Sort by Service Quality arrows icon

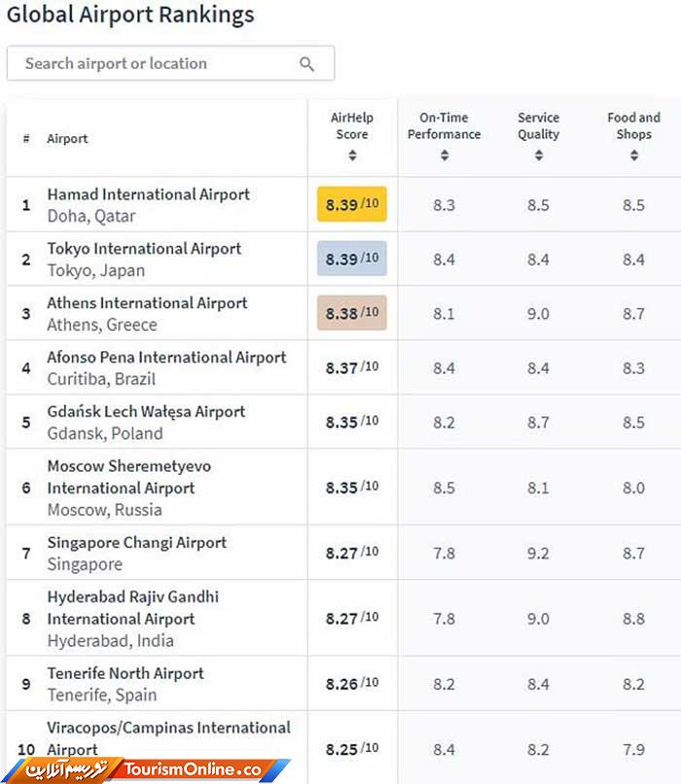[539, 156]
